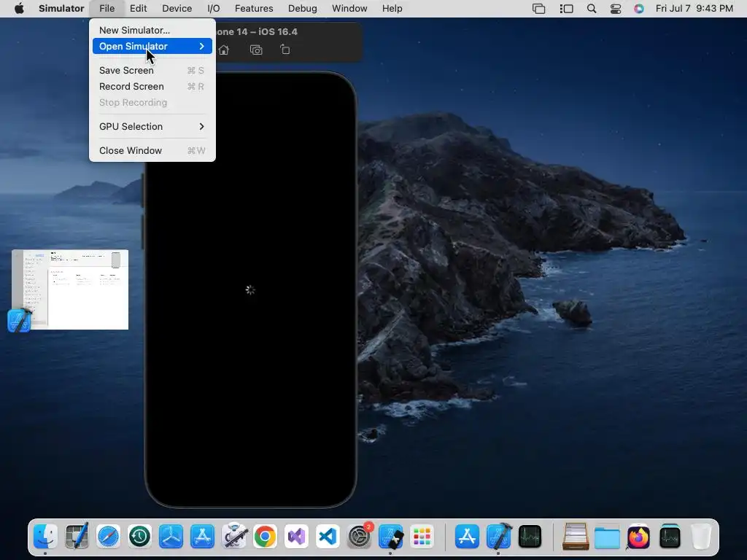Viewport: 747px width, 560px height.
Task: Open the Simulator application menu
Action: (61, 9)
